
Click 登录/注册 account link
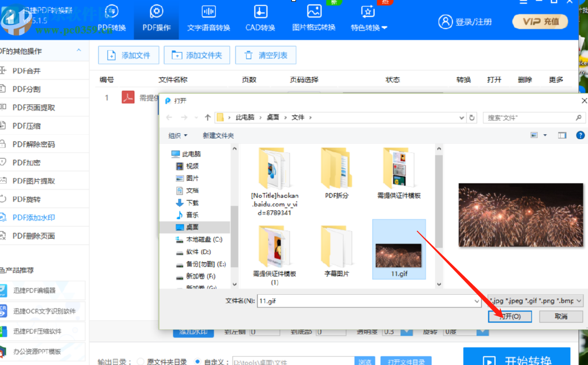465,22
